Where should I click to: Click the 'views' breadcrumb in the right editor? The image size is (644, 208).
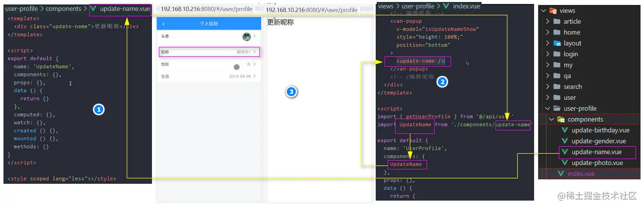tap(386, 6)
